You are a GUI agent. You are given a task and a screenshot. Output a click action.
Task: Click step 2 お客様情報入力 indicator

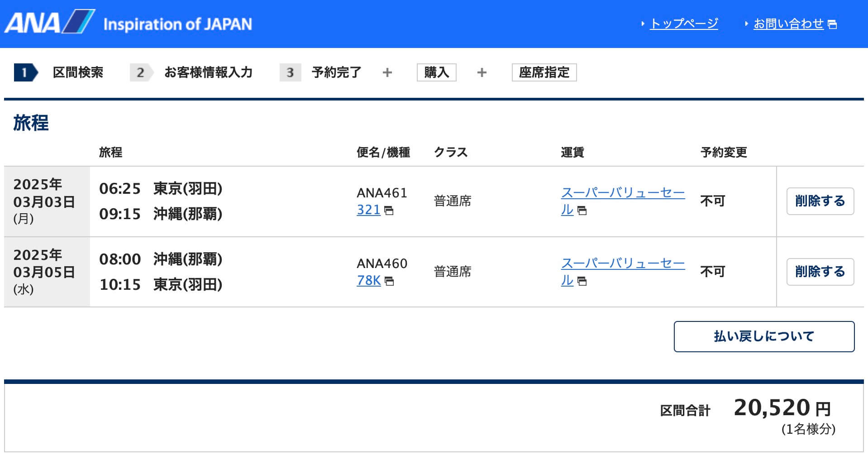[191, 72]
